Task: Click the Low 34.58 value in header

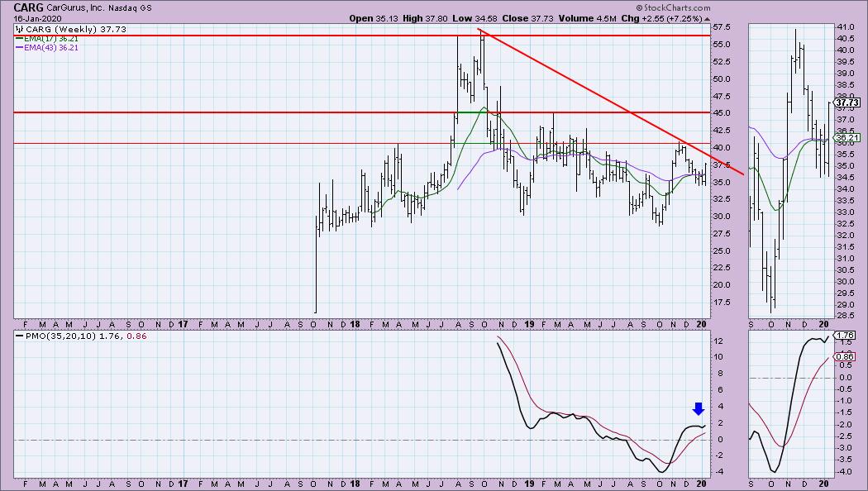Action: (x=475, y=18)
